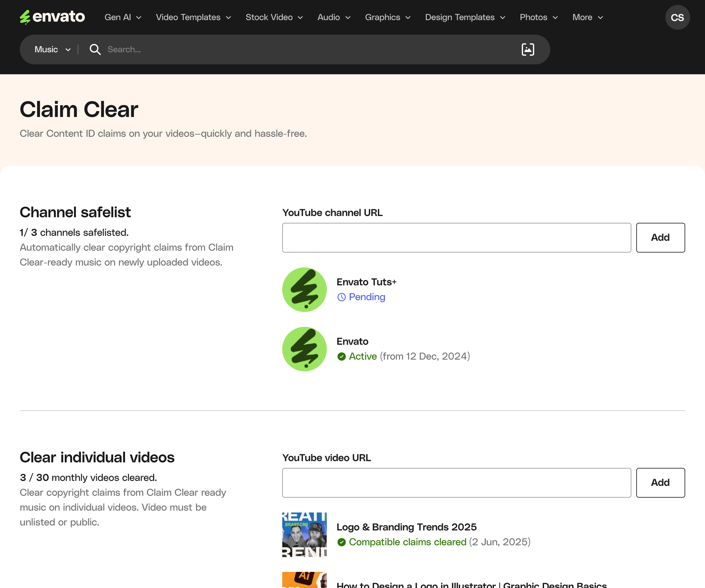Expand the Music category dropdown
Screen dimensions: 705x588
(53, 50)
